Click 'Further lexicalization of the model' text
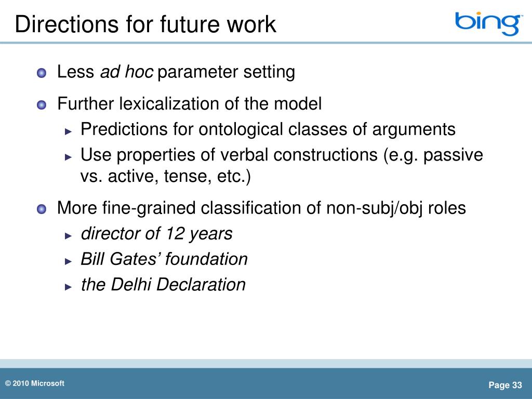Viewport: 532px width, 399px height. point(189,103)
